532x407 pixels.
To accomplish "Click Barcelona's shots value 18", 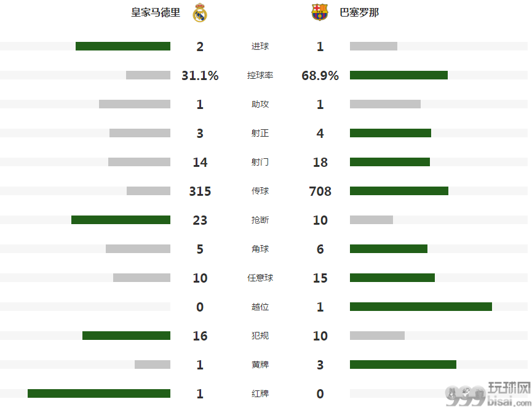I will coord(320,162).
